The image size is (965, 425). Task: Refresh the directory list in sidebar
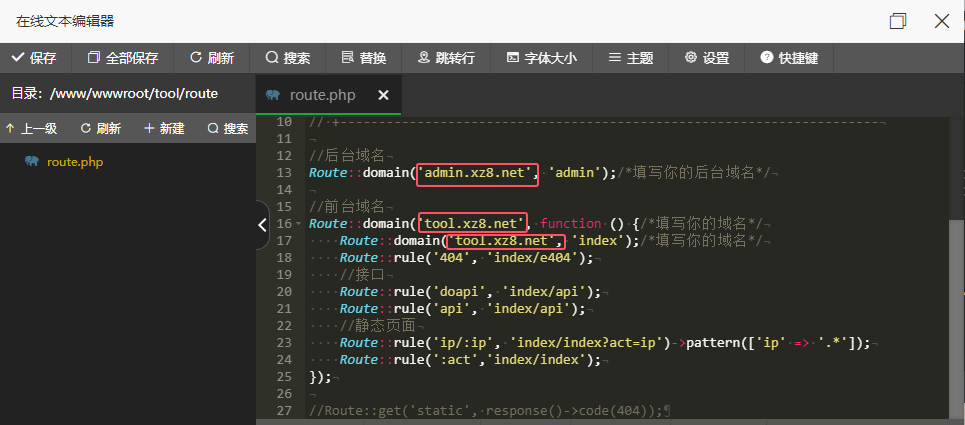click(101, 129)
